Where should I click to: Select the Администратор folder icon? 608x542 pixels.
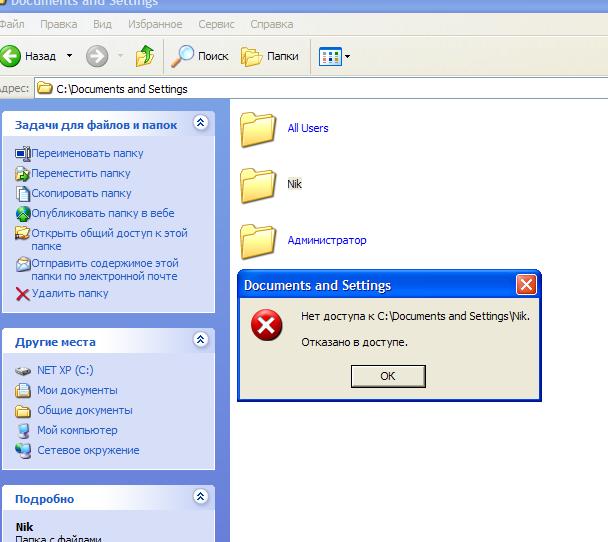(x=258, y=241)
